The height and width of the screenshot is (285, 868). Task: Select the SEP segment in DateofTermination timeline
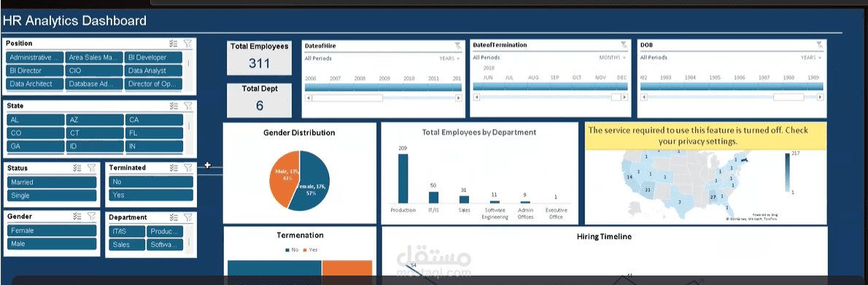point(554,87)
